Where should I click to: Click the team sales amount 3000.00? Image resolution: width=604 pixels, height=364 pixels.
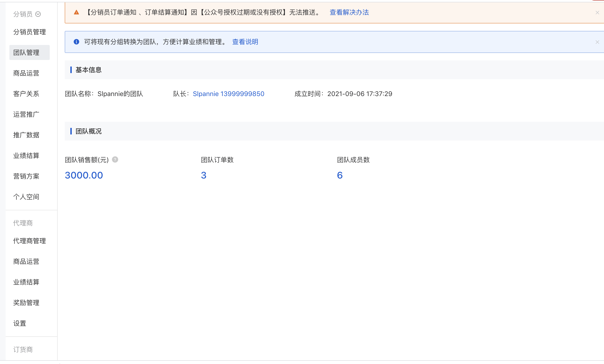[x=84, y=175]
